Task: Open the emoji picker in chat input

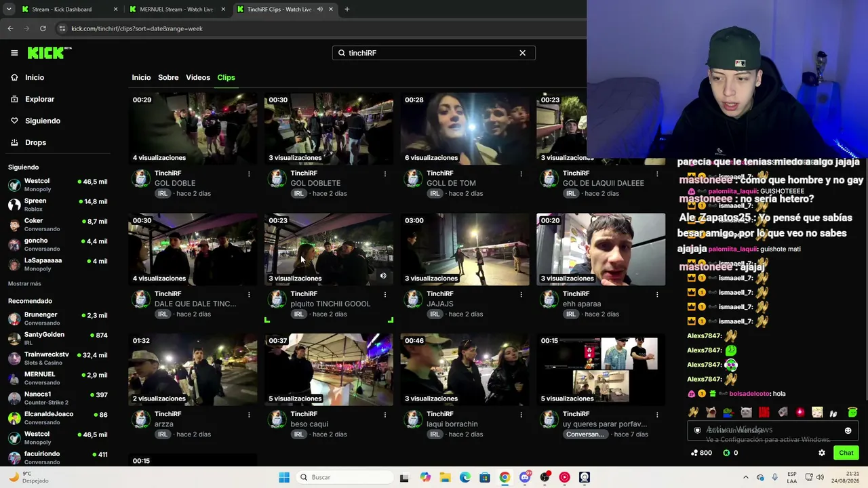Action: (848, 430)
